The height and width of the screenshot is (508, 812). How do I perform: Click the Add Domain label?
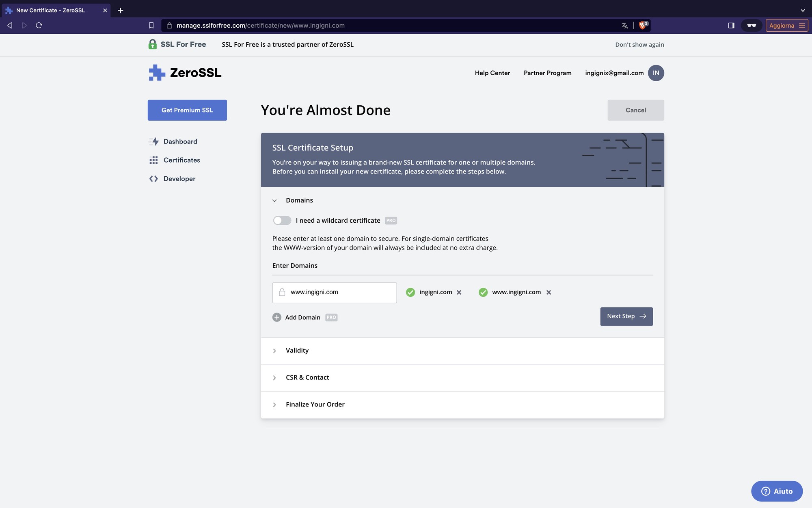303,317
